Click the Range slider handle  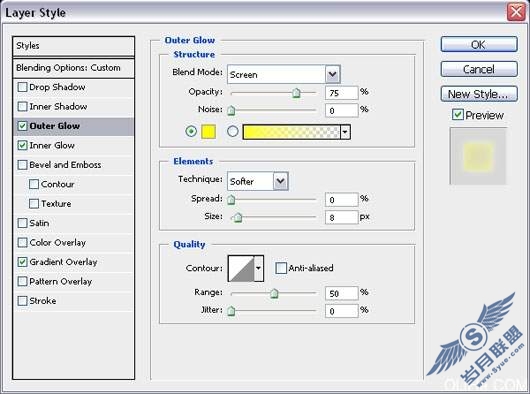[274, 294]
